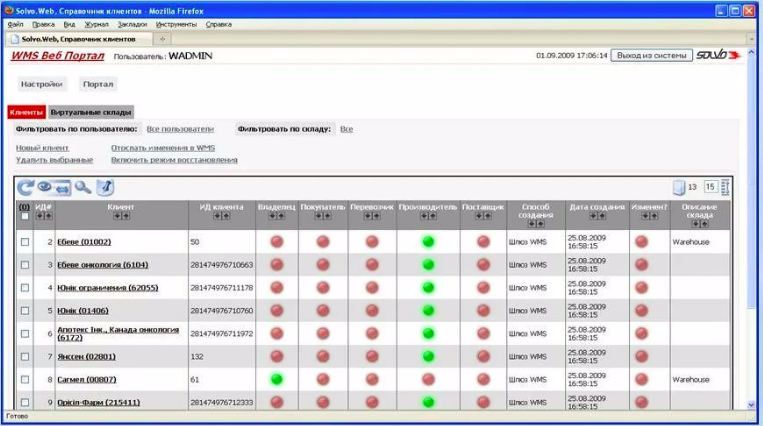Open Настройки section button
The image size is (763, 426).
(42, 84)
